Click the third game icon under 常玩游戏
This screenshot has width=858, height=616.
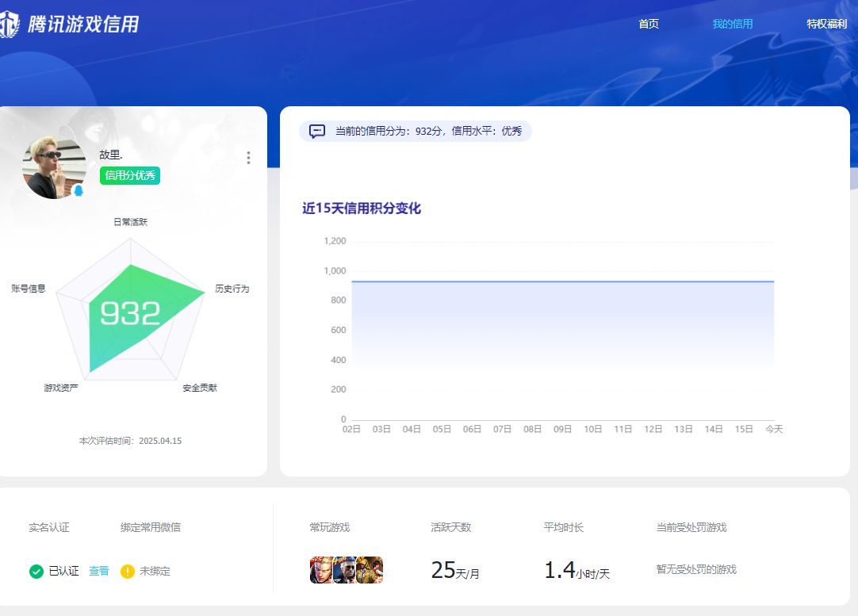[x=370, y=570]
